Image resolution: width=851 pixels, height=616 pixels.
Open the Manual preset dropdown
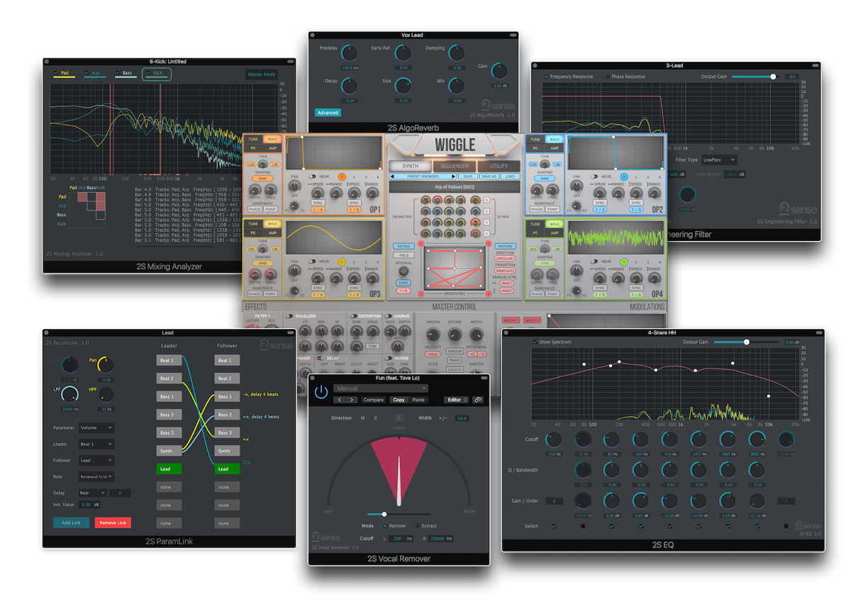381,388
